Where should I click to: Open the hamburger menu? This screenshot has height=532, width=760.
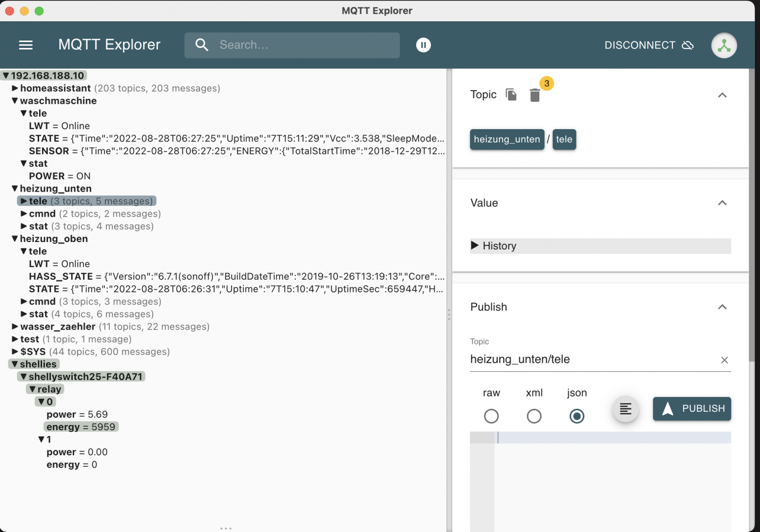pyautogui.click(x=26, y=45)
